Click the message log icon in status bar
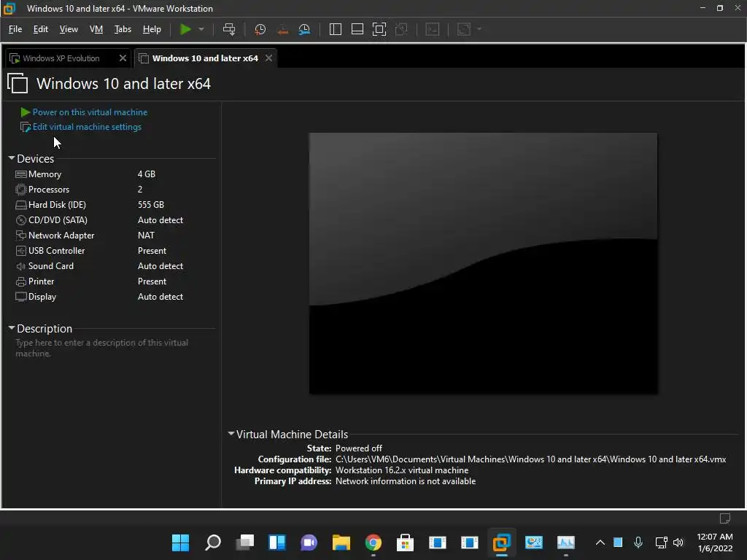The image size is (747, 560). 725,518
